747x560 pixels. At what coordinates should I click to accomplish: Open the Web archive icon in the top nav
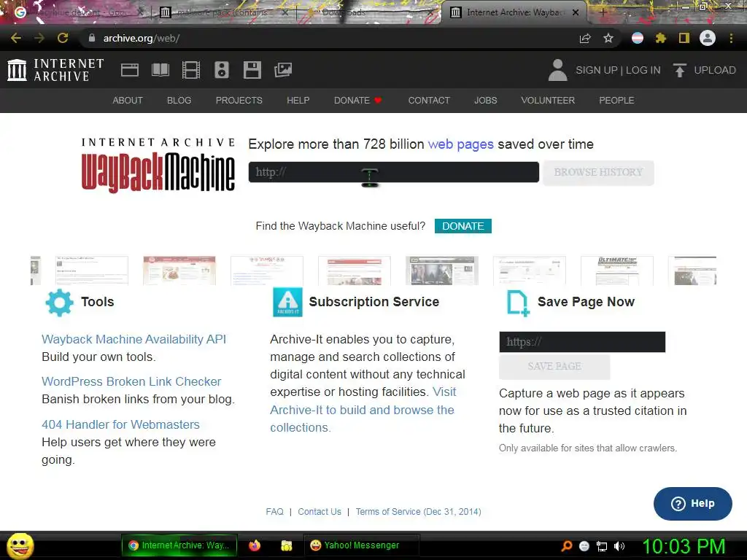tap(130, 70)
